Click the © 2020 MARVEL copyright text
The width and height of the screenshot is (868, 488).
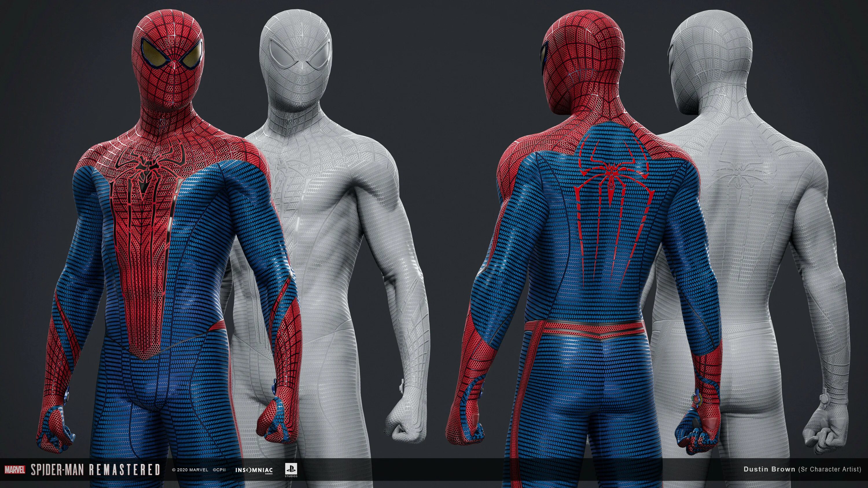point(190,470)
